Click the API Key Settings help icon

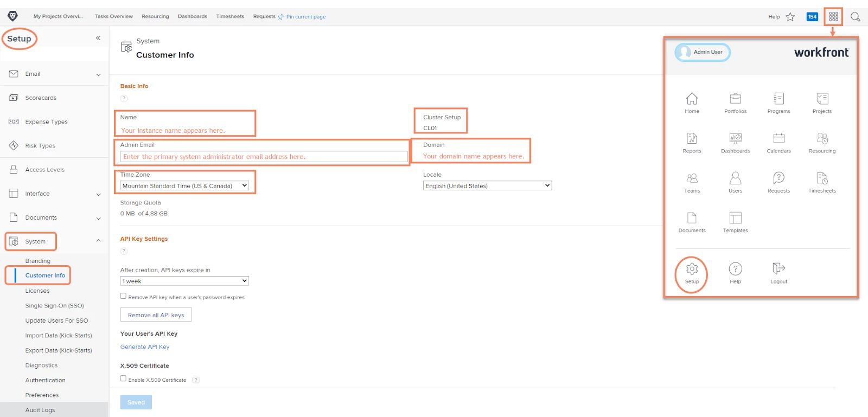click(x=124, y=251)
